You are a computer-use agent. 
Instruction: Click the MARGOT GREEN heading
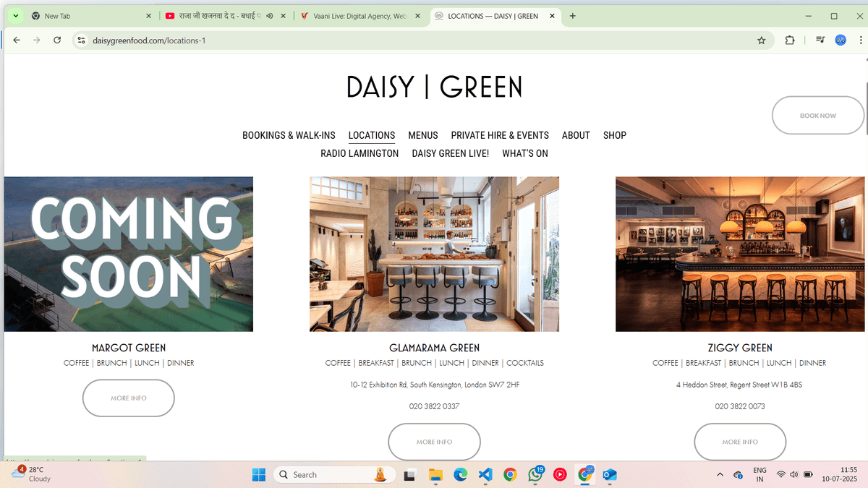pos(129,348)
